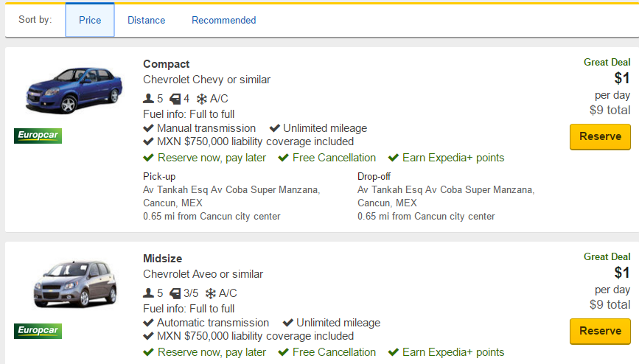Screen dimensions: 639x364
Task: Sort results by Price
Action: coord(90,20)
